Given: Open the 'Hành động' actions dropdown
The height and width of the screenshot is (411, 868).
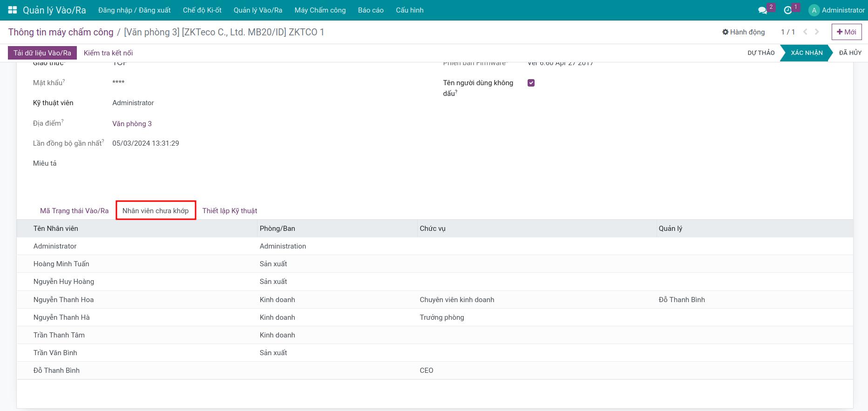Looking at the screenshot, I should click(x=744, y=32).
